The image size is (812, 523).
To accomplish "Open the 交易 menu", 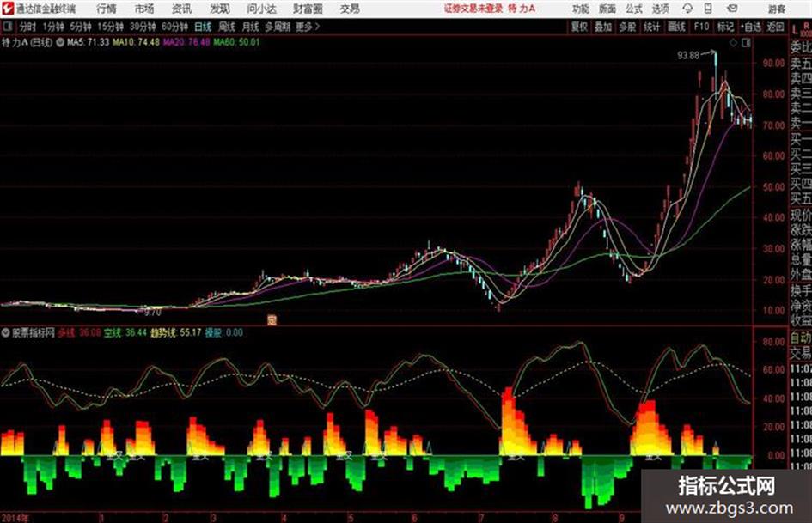I will coord(350,9).
